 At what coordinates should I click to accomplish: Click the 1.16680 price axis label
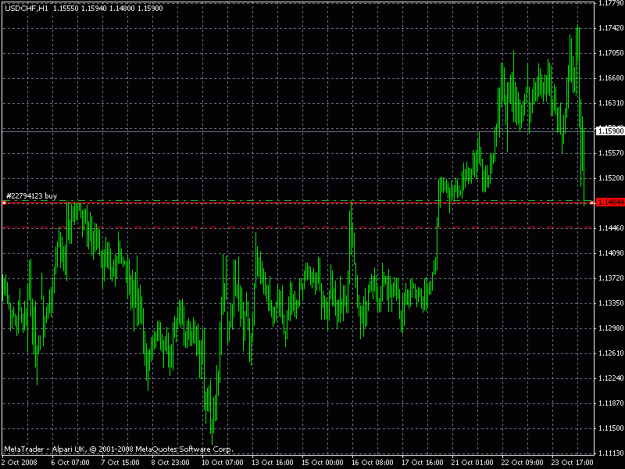point(611,78)
